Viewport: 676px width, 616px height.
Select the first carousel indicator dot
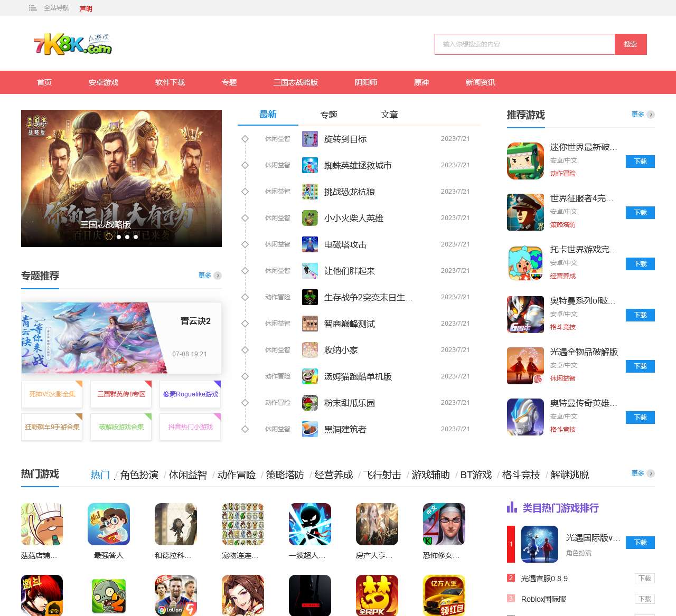(x=109, y=237)
